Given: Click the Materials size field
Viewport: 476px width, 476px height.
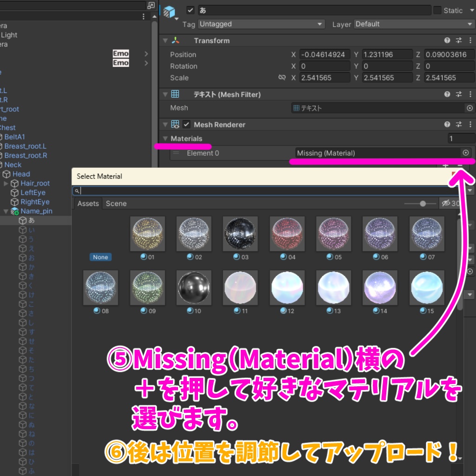Looking at the screenshot, I should 461,139.
